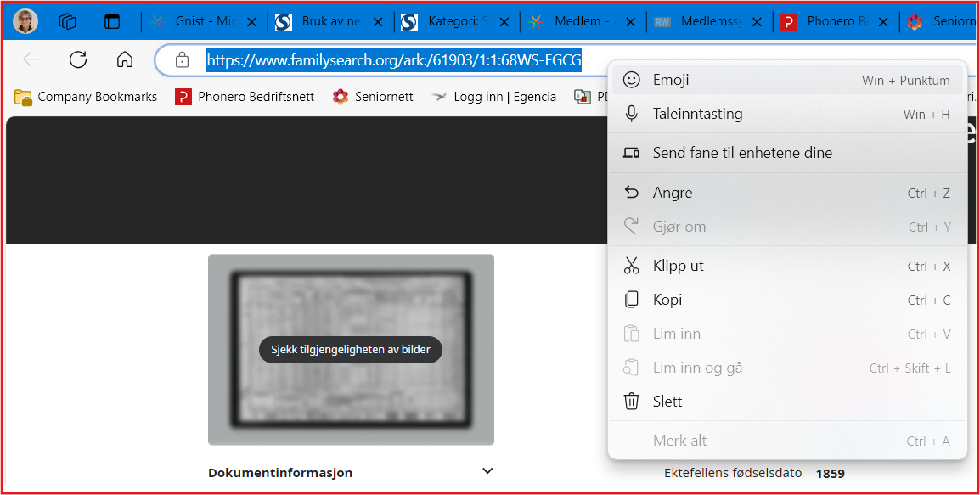Click the site info lock icon

(x=181, y=59)
